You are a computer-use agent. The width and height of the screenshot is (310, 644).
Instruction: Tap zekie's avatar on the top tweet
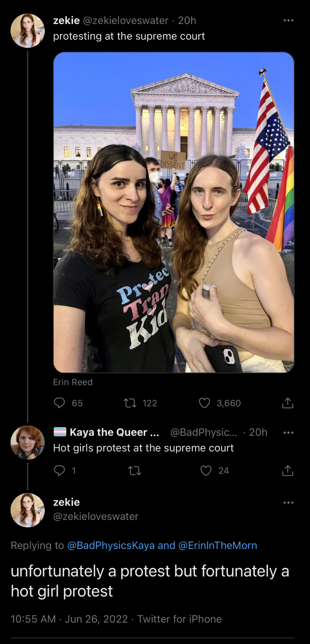pyautogui.click(x=28, y=31)
